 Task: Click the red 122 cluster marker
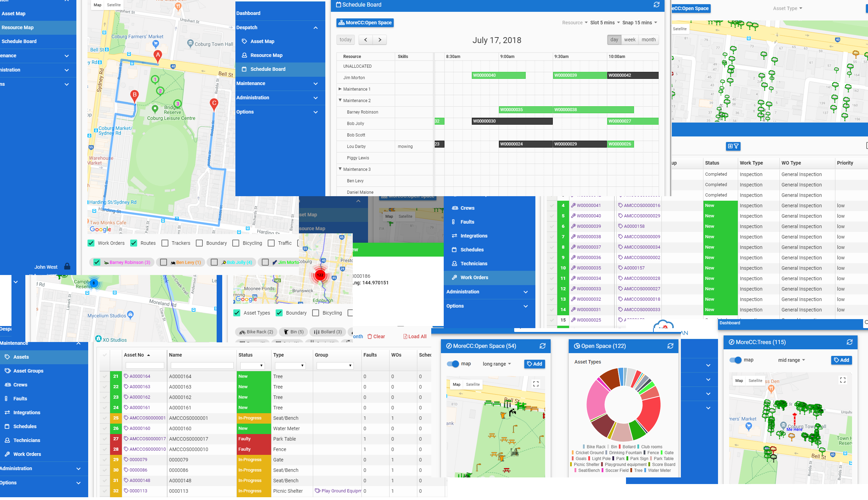click(320, 275)
